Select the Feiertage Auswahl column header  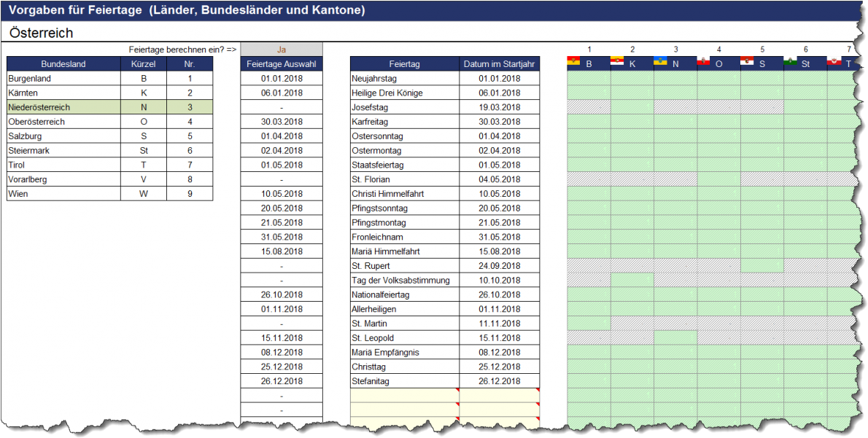coord(282,64)
